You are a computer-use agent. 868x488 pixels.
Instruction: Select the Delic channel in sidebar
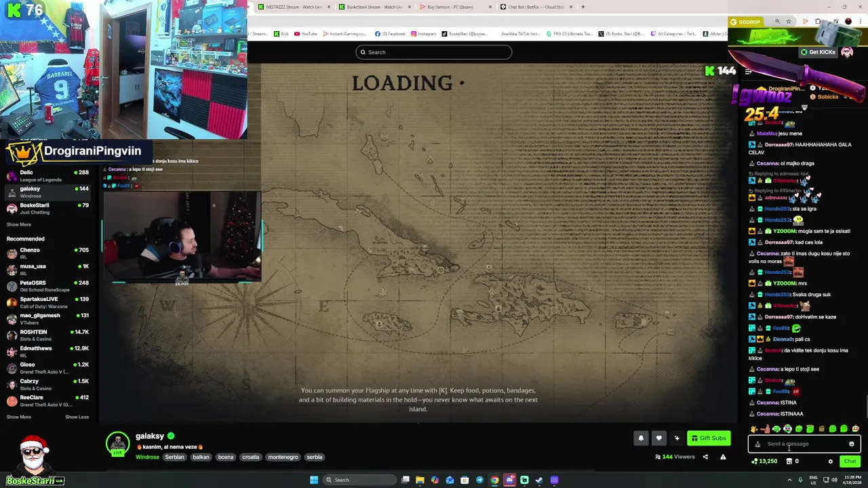click(x=47, y=176)
